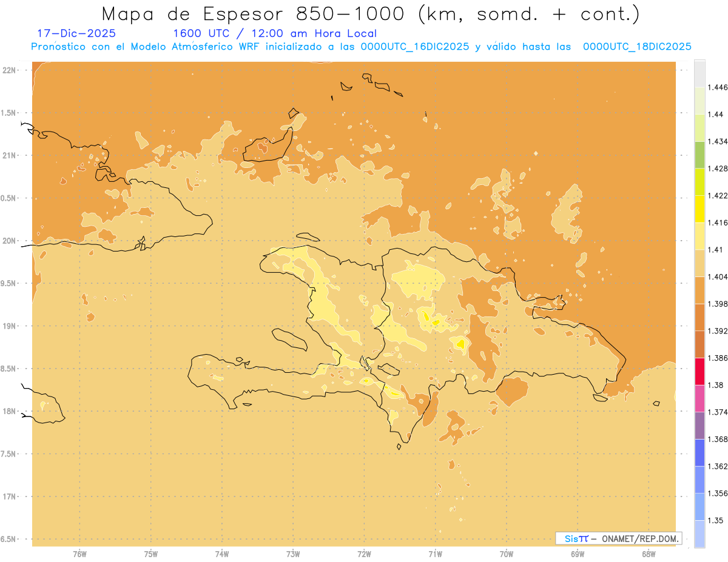
Task: Click the 22N latitude label
Action: click(9, 70)
